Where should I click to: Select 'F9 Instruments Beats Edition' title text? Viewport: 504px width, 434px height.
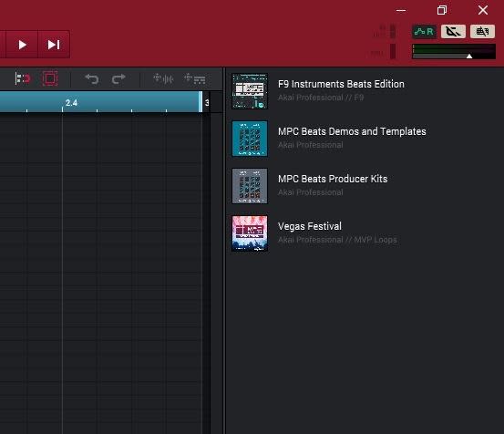click(x=341, y=84)
